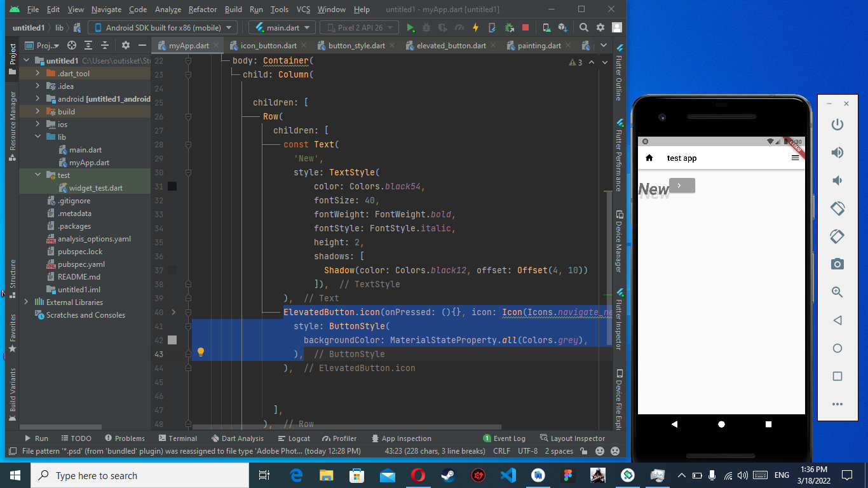The width and height of the screenshot is (868, 488).
Task: Open IDE settings gear in the main toolbar
Action: tap(600, 28)
